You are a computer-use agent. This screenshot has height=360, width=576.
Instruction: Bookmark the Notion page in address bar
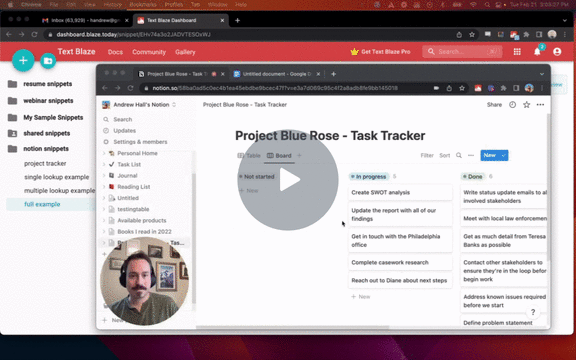462,88
